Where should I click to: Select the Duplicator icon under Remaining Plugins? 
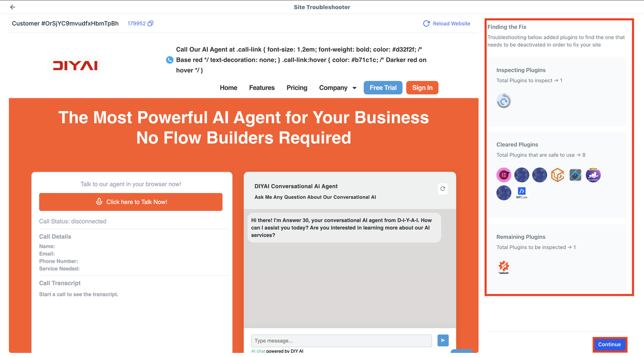[504, 267]
